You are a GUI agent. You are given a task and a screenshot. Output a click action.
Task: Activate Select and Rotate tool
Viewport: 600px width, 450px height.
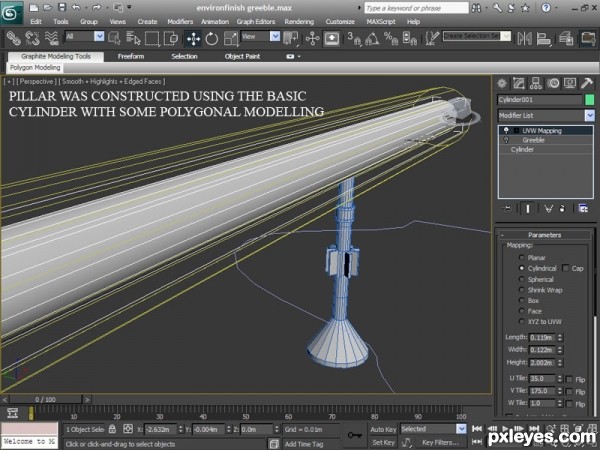(212, 38)
